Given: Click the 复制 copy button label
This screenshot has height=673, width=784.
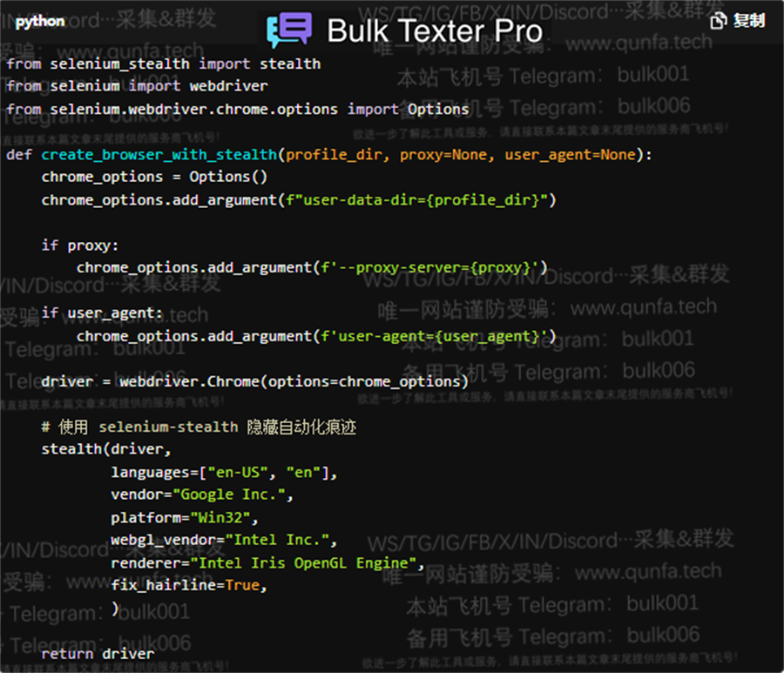Looking at the screenshot, I should [749, 21].
